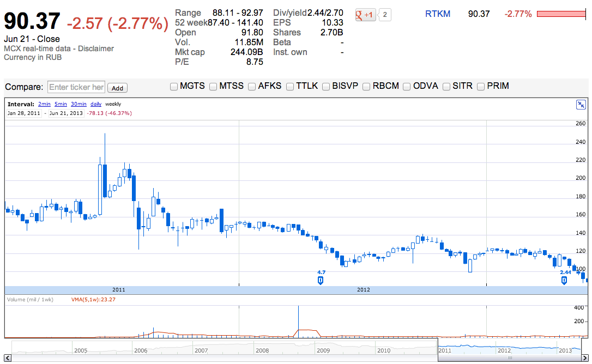
Task: Click the 2012 label on chart axis
Action: pyautogui.click(x=364, y=289)
